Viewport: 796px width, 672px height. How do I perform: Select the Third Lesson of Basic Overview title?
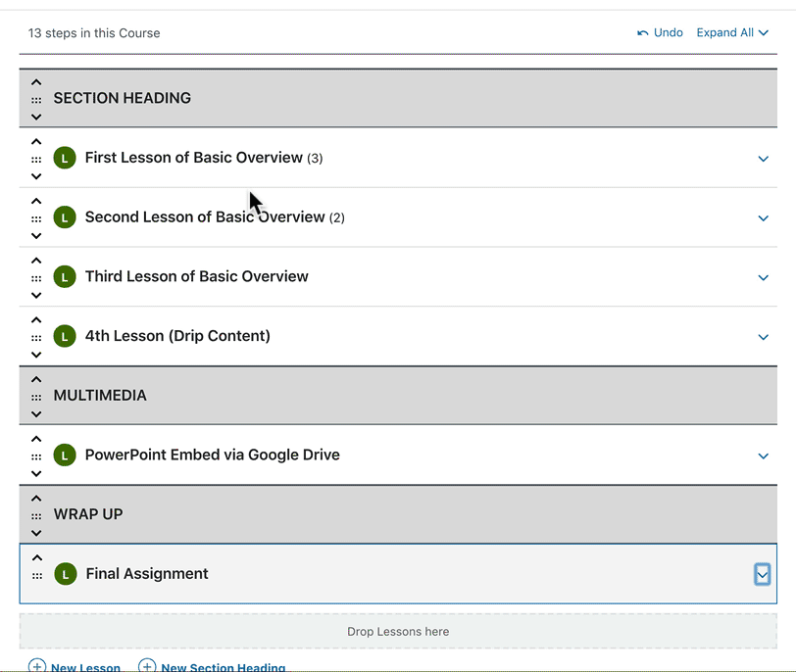coord(196,276)
